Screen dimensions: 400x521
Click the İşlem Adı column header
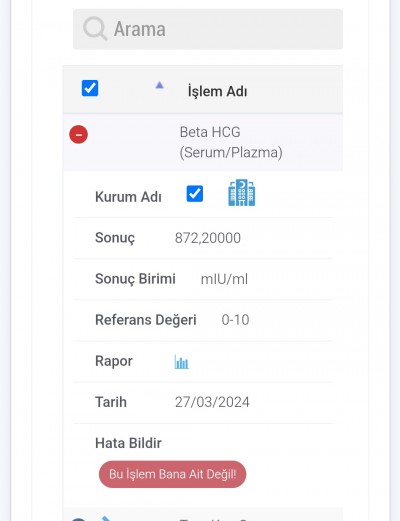(x=217, y=91)
